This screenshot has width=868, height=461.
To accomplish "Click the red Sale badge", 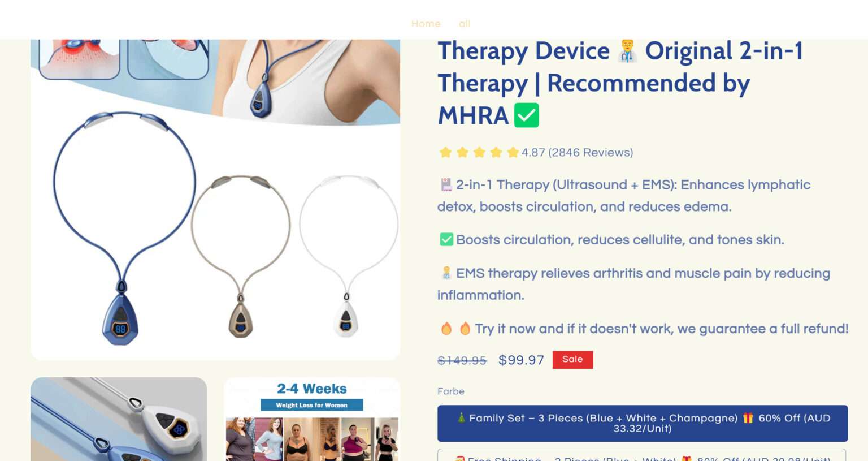I will click(572, 360).
